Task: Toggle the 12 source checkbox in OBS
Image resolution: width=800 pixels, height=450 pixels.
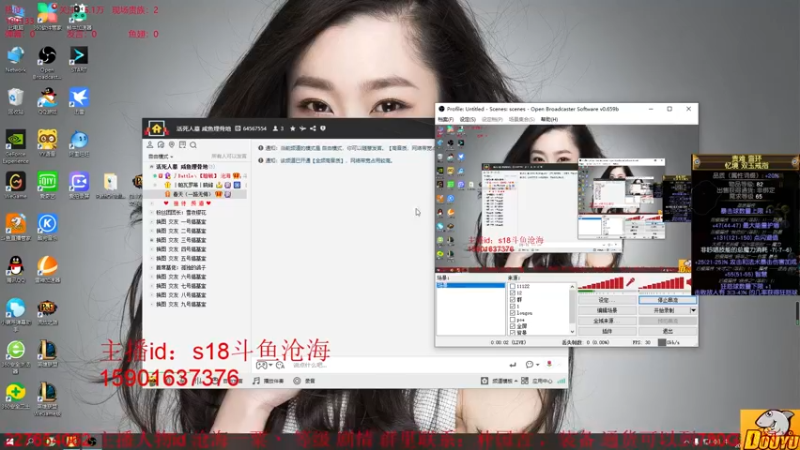Action: point(512,293)
